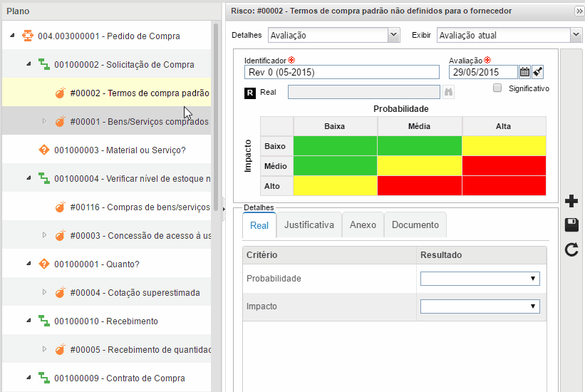The height and width of the screenshot is (392, 585).
Task: Click the risk bomb icon for #00004
Action: (x=61, y=292)
